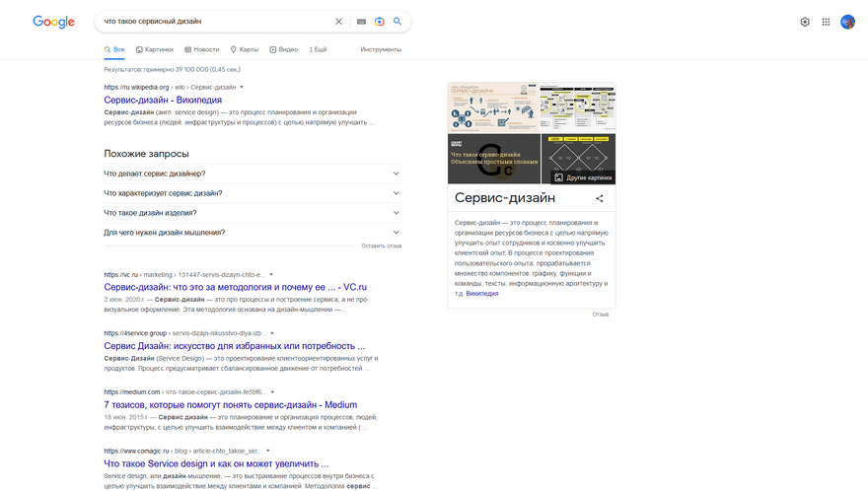This screenshot has height=491, width=868.
Task: Open the settings gear icon
Action: pos(805,22)
